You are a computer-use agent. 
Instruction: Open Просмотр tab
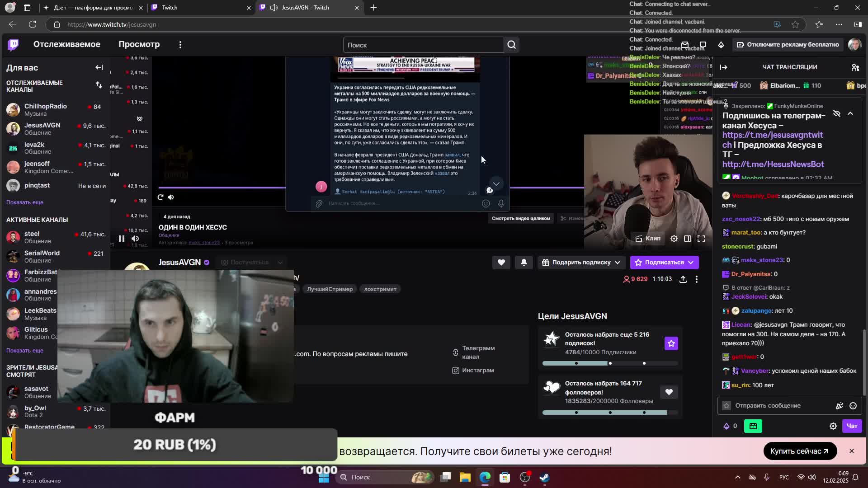click(x=139, y=44)
